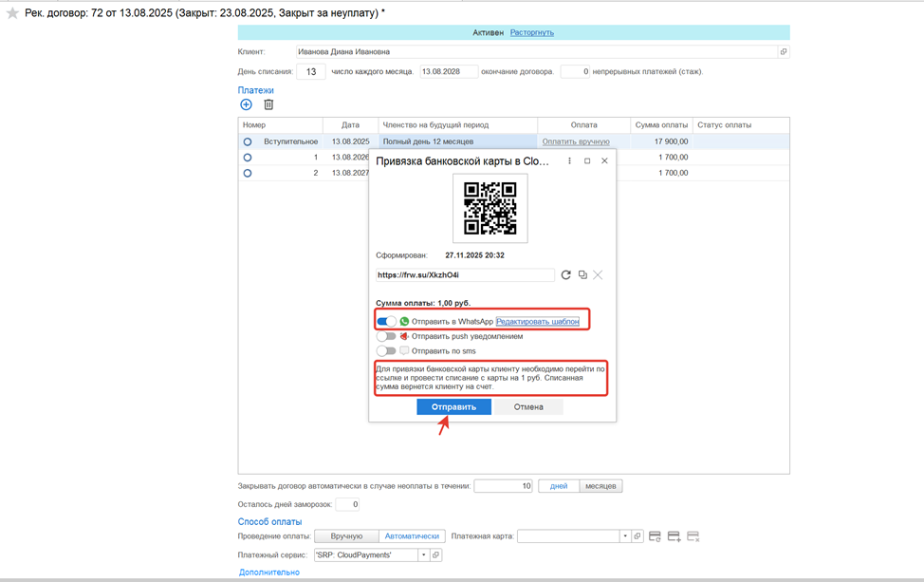Click date 13.08.2025 in Вступительное row
The image size is (924, 582).
coord(351,141)
